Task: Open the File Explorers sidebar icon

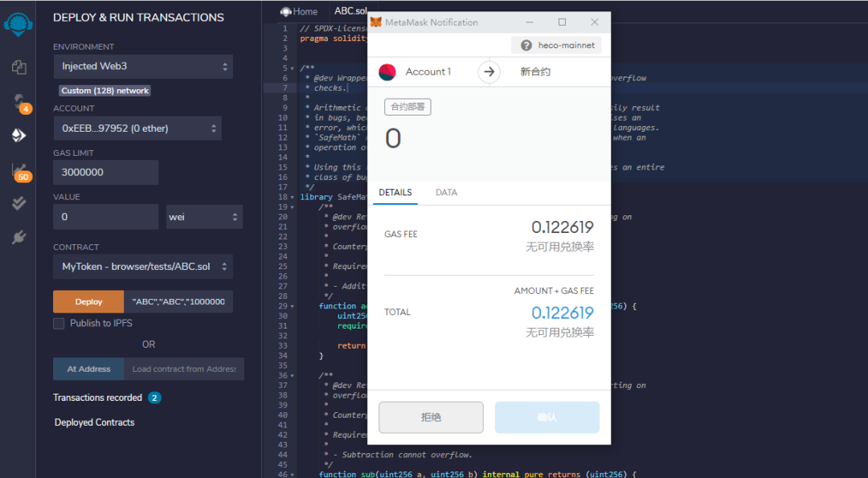Action: pyautogui.click(x=18, y=67)
